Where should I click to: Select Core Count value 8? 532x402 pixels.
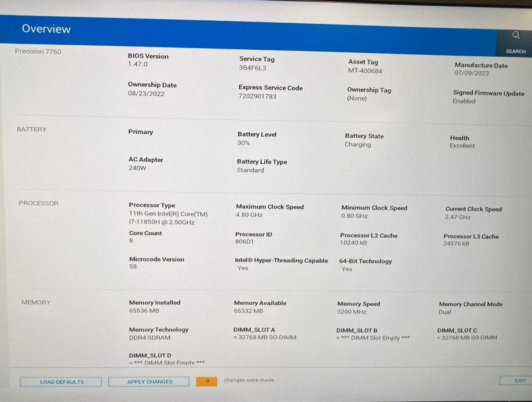131,241
